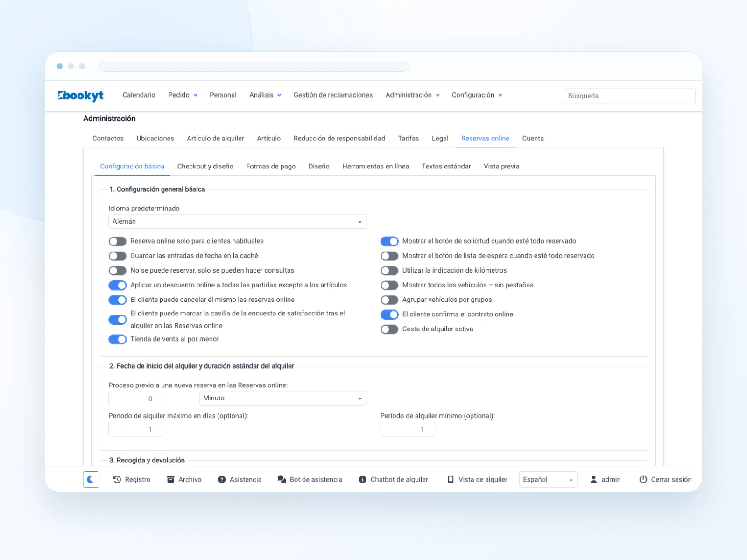
Task: Click the Asistencia question mark icon
Action: (222, 479)
